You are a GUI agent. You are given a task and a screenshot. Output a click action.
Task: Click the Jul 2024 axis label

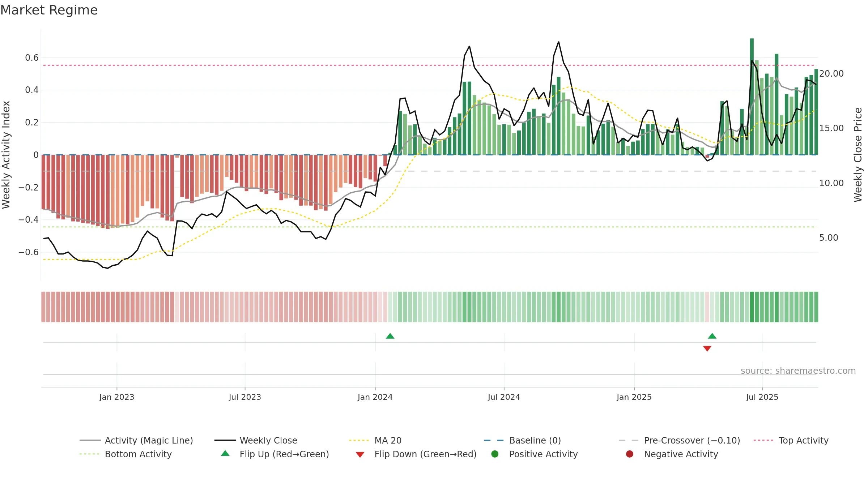click(x=504, y=397)
